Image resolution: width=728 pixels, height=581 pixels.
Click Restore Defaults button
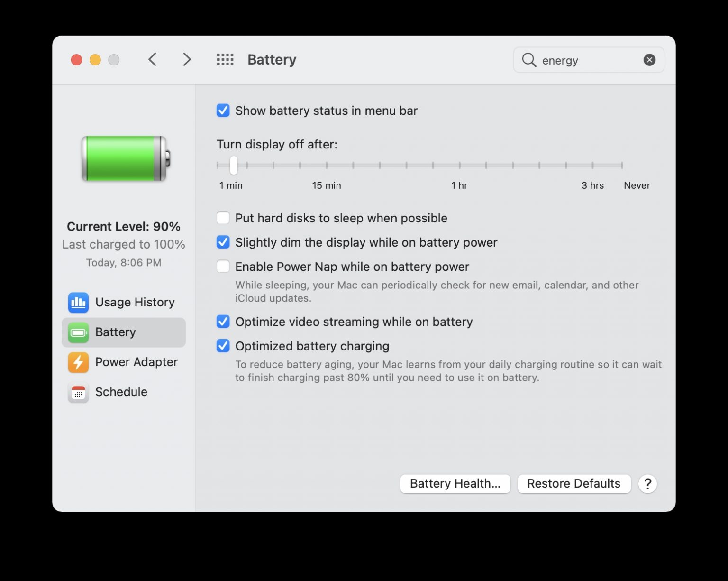point(574,484)
